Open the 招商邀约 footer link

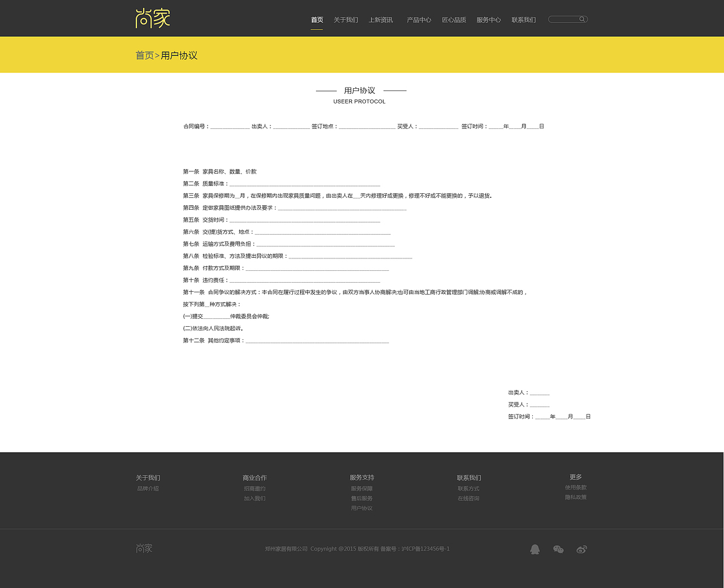pos(255,488)
